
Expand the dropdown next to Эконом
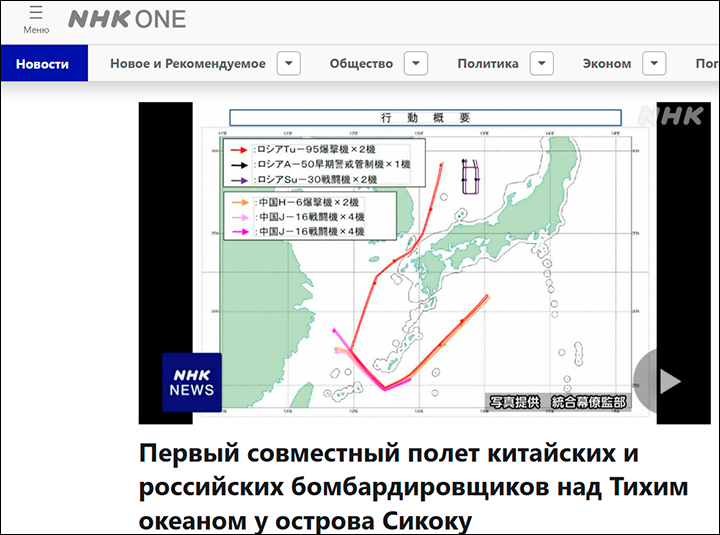(656, 64)
